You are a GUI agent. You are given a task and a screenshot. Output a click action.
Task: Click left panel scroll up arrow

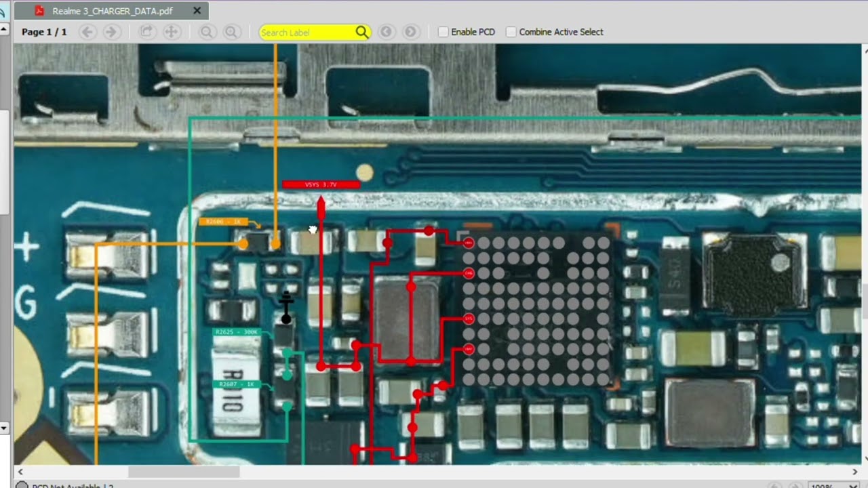point(4,30)
